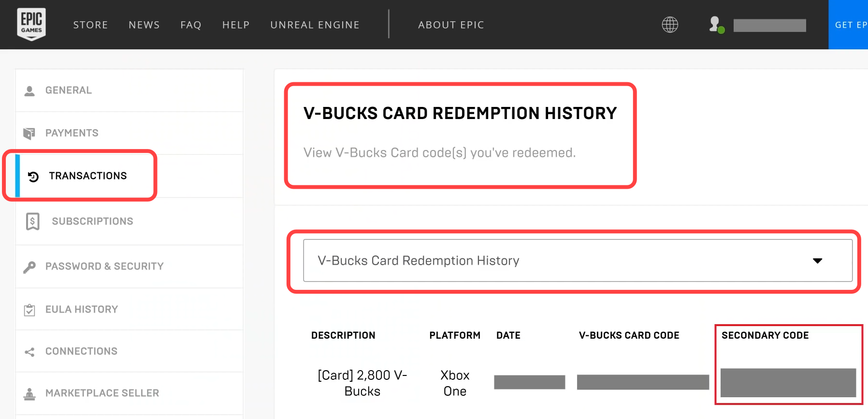Expand the V-Bucks Card Redemption History dropdown arrow
Screen dimensions: 868x419
[x=817, y=261]
